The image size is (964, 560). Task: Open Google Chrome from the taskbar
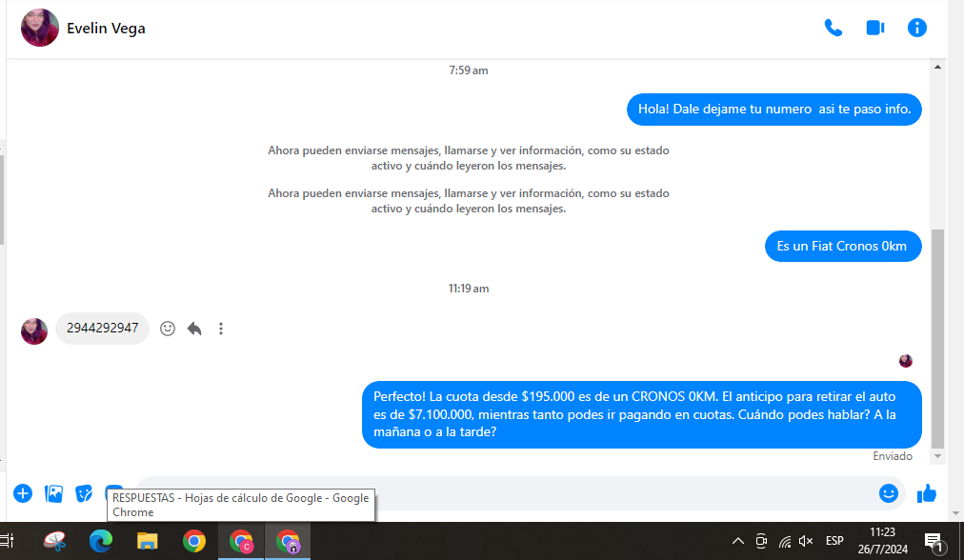[x=193, y=541]
